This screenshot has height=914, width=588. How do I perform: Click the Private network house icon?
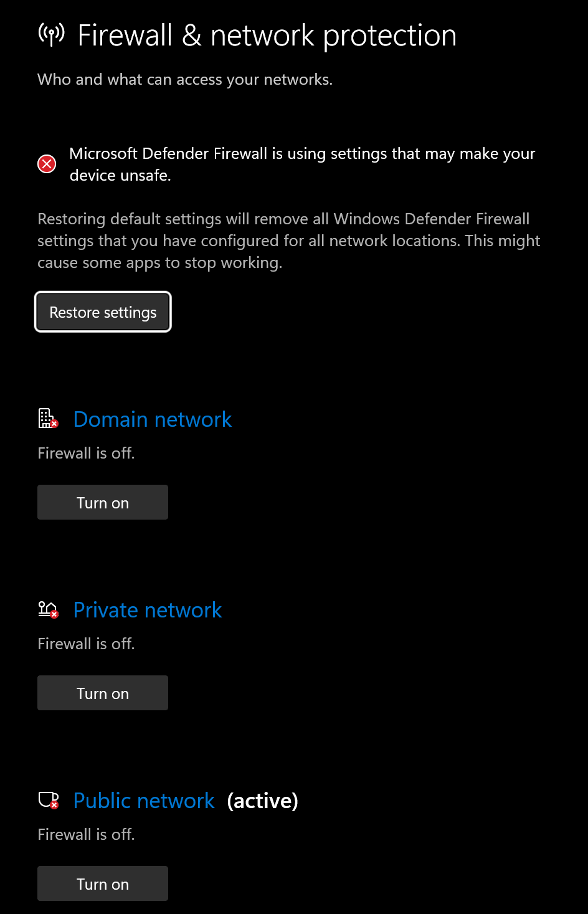coord(48,609)
